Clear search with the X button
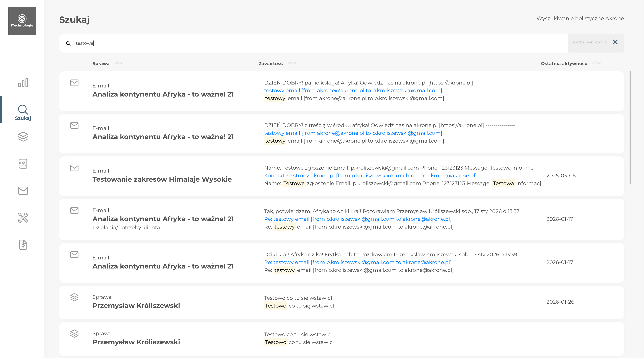Image resolution: width=644 pixels, height=358 pixels. (615, 42)
